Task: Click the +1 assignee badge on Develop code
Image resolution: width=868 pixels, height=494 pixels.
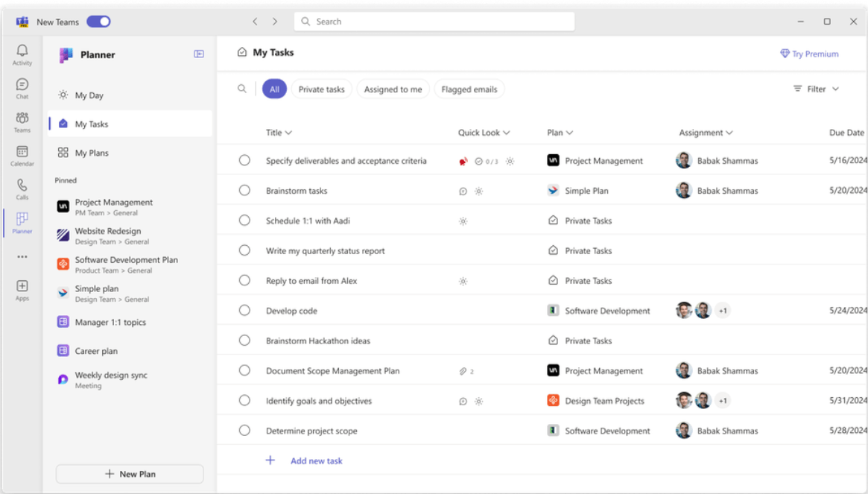Action: coord(723,311)
